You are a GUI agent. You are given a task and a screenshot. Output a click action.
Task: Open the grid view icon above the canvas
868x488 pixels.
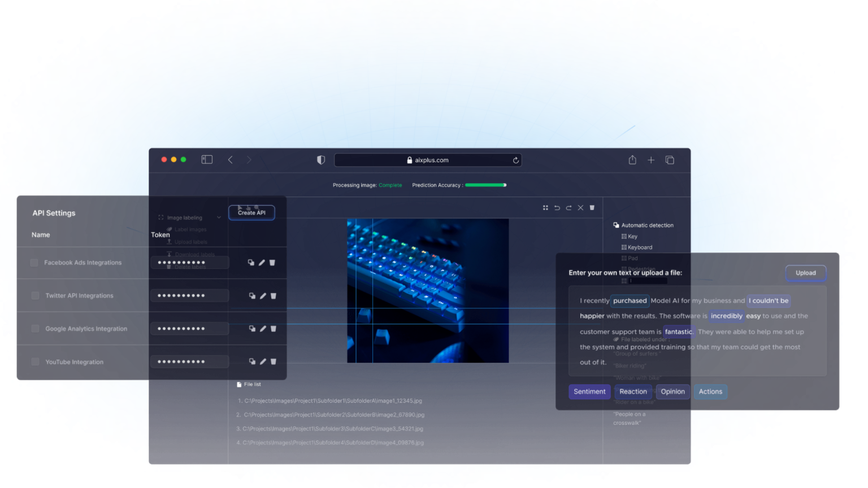click(x=545, y=207)
